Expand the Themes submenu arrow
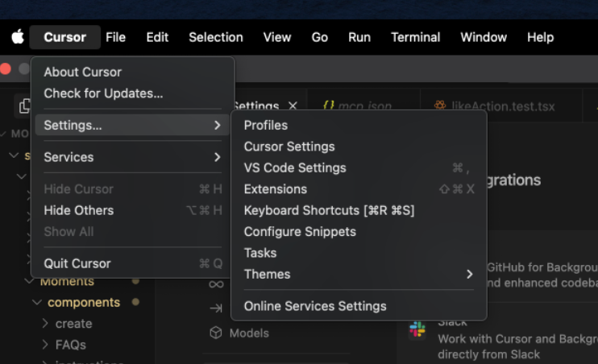 tap(469, 274)
